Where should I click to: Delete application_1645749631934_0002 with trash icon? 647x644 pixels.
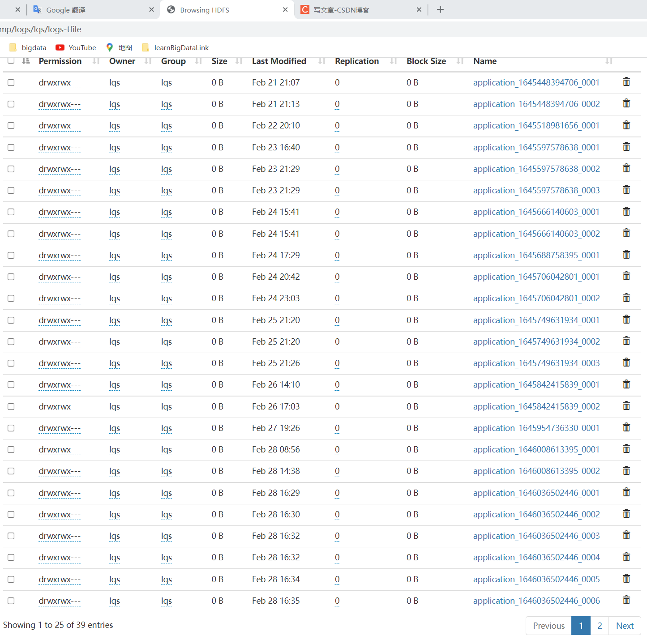[x=626, y=341]
